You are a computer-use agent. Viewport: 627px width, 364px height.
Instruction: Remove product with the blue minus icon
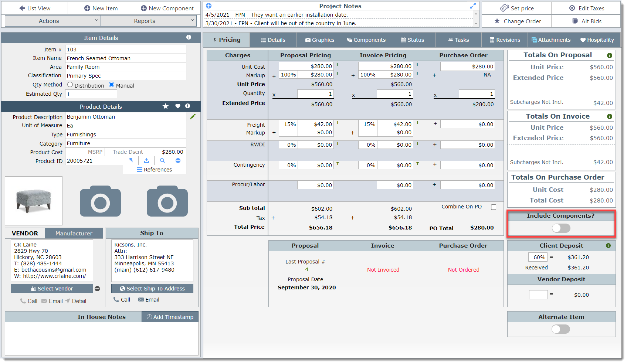point(178,161)
